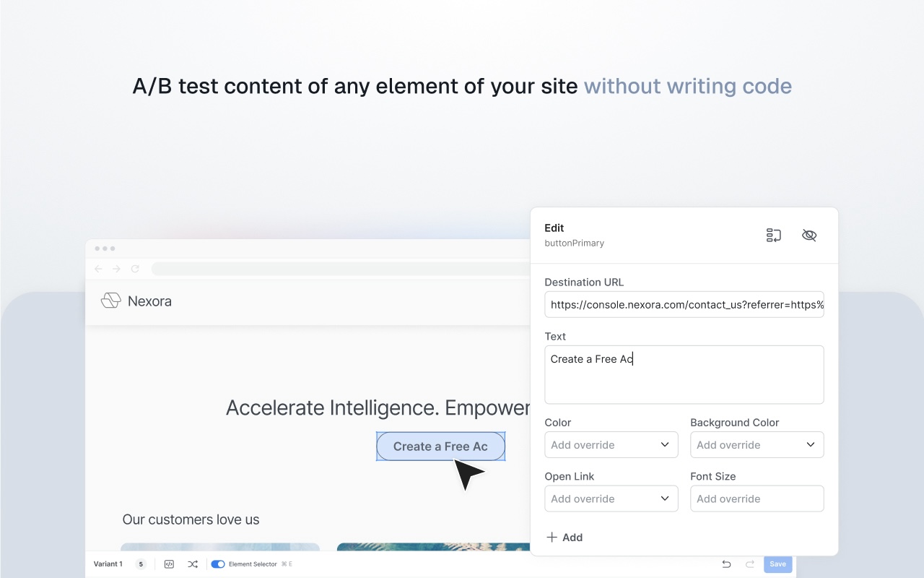Image resolution: width=924 pixels, height=578 pixels.
Task: Click the mock browser address bar
Action: pos(341,269)
